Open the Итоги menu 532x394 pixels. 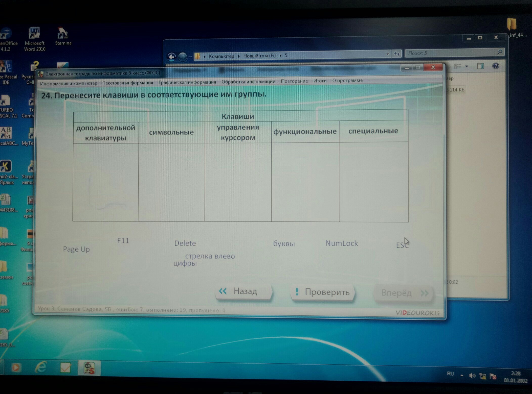[320, 81]
